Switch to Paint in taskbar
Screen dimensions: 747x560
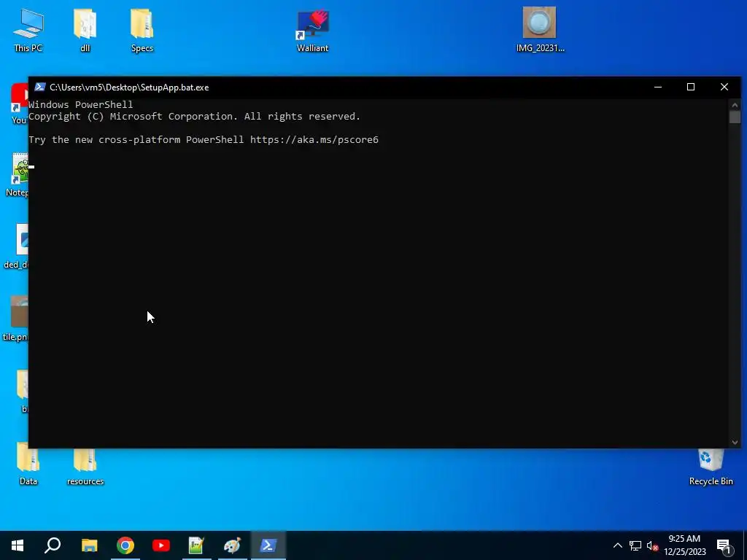tap(232, 545)
